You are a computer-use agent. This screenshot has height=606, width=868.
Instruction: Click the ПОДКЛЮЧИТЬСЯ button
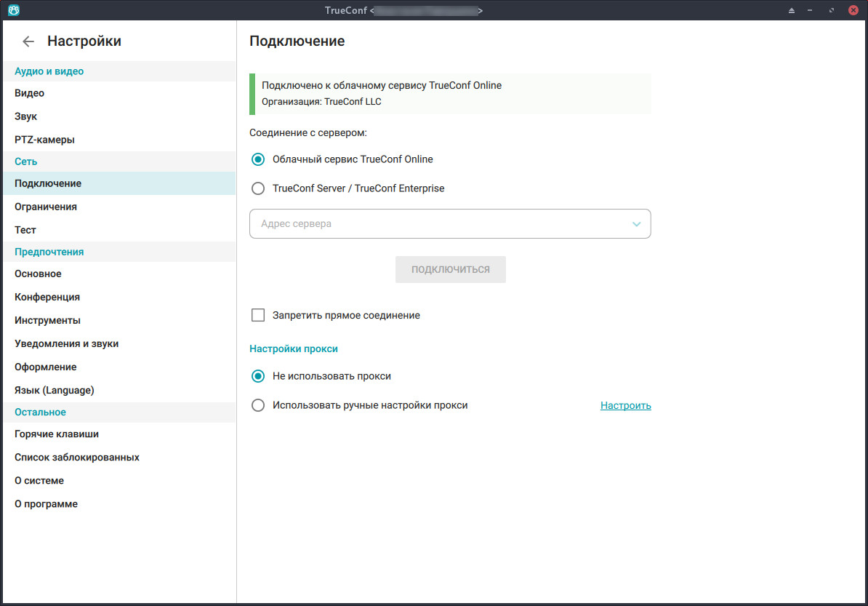(x=451, y=269)
